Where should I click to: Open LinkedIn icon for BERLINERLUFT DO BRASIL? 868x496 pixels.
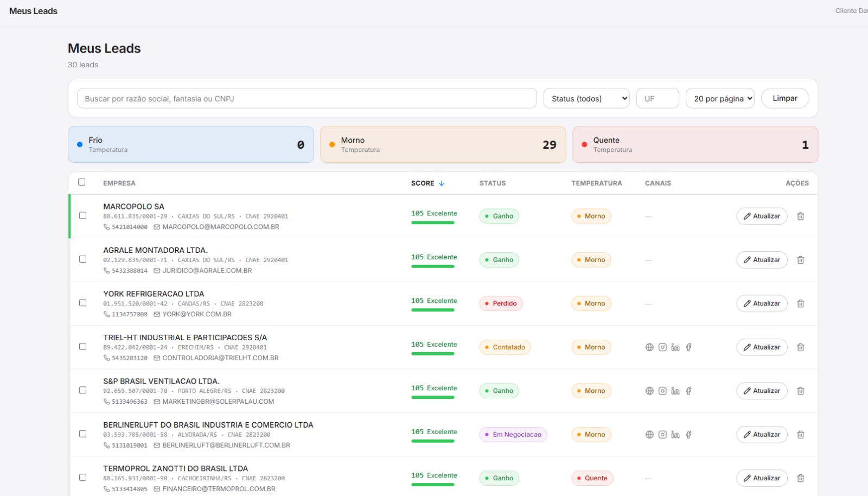[x=675, y=435]
